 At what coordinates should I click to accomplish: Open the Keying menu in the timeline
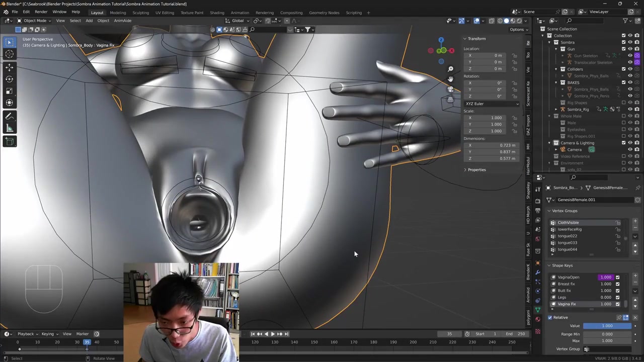click(x=49, y=334)
